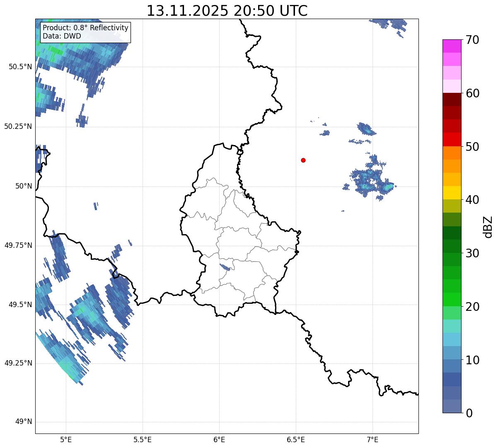Image resolution: width=498 pixels, height=448 pixels.
Task: Click the bright green colorbar segment above 20
Action: tap(452, 299)
